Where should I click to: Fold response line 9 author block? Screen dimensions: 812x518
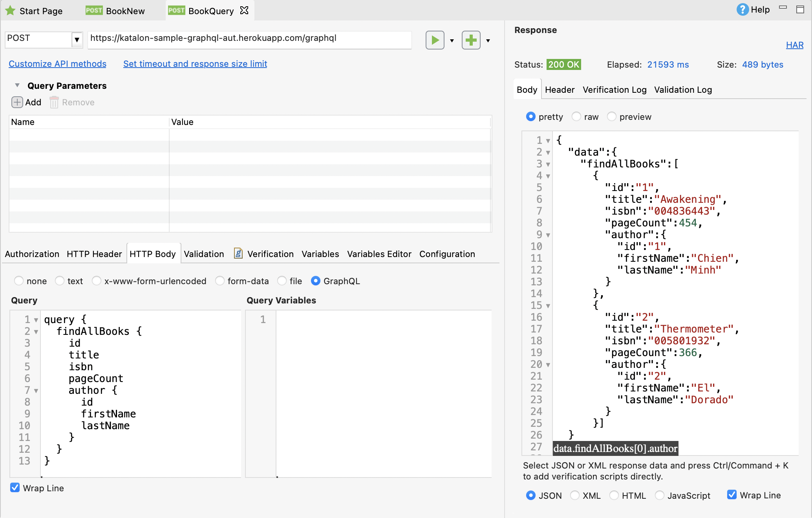point(548,235)
